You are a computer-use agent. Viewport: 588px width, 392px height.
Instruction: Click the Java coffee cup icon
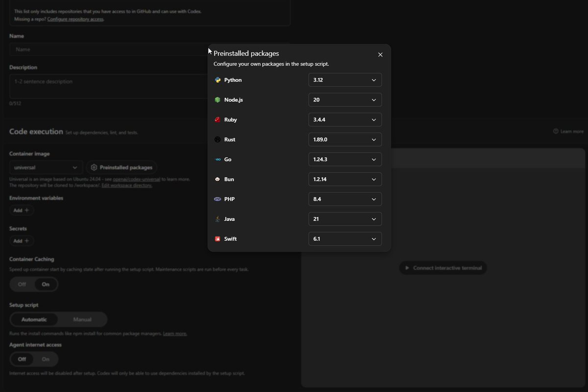coord(218,219)
